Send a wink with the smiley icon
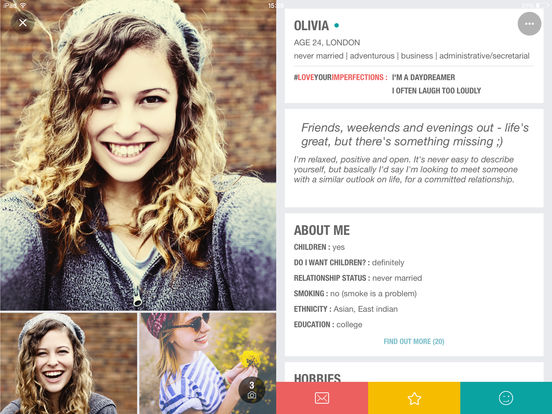Image resolution: width=552 pixels, height=414 pixels. (x=506, y=398)
